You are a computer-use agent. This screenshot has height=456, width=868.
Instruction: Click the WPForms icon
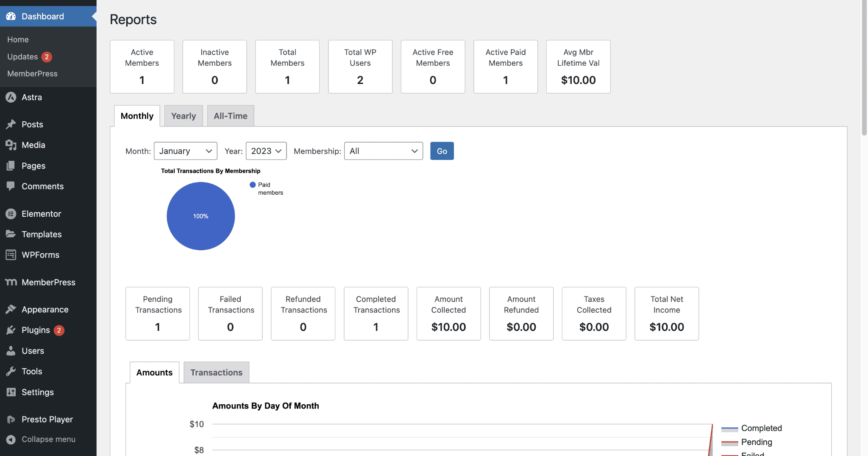(x=11, y=255)
